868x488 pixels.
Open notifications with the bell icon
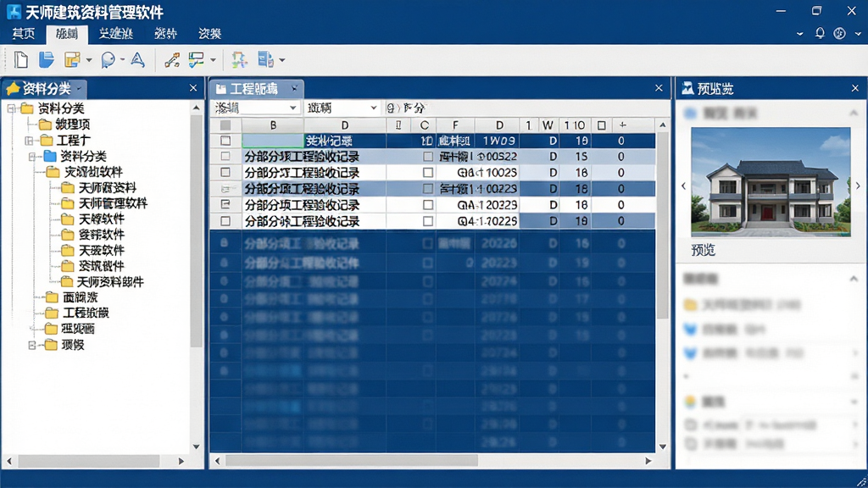[820, 33]
